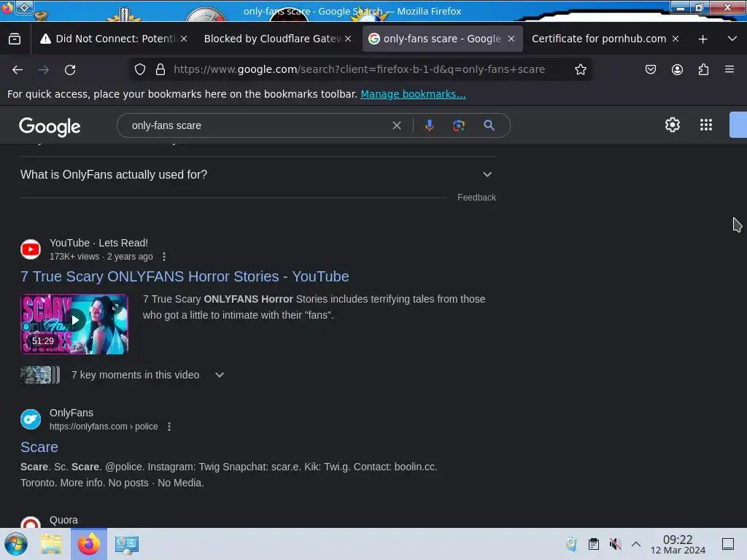Open Manage bookmarks link
This screenshot has height=560, width=747.
413,94
